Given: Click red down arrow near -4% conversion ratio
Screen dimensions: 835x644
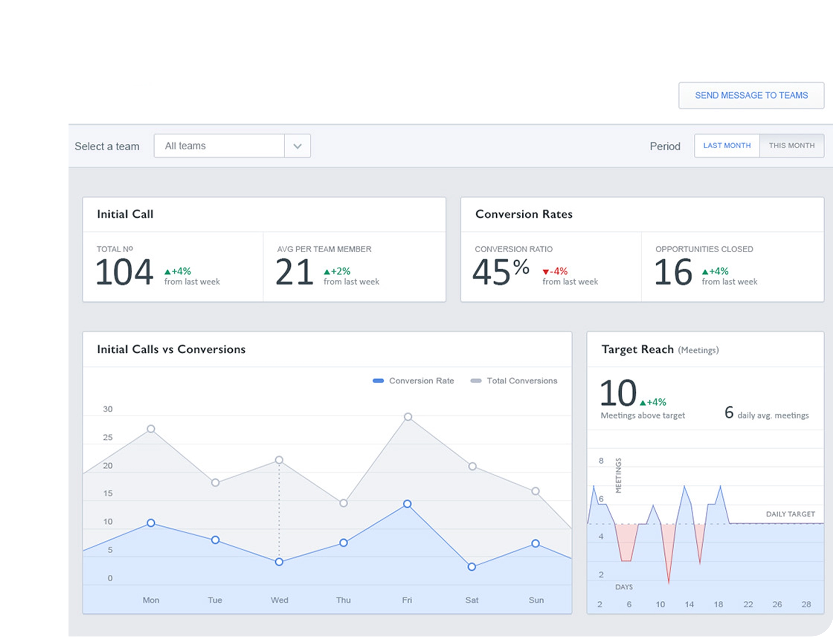Looking at the screenshot, I should (546, 272).
